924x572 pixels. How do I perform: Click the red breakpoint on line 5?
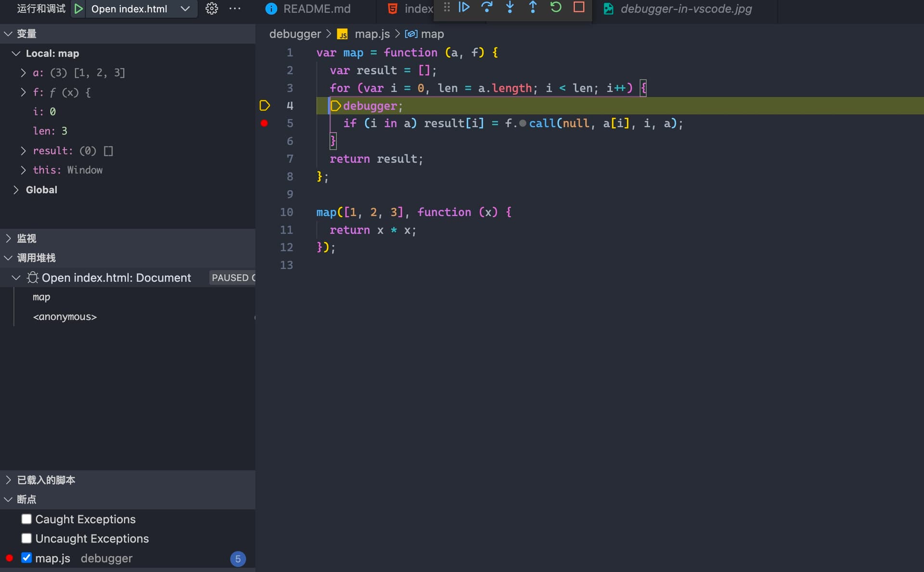coord(264,123)
